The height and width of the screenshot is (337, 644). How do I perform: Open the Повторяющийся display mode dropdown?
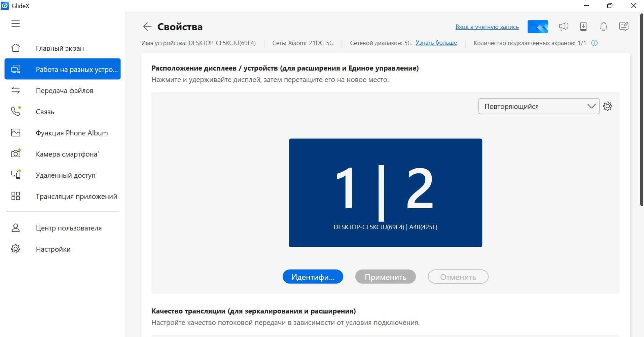539,106
